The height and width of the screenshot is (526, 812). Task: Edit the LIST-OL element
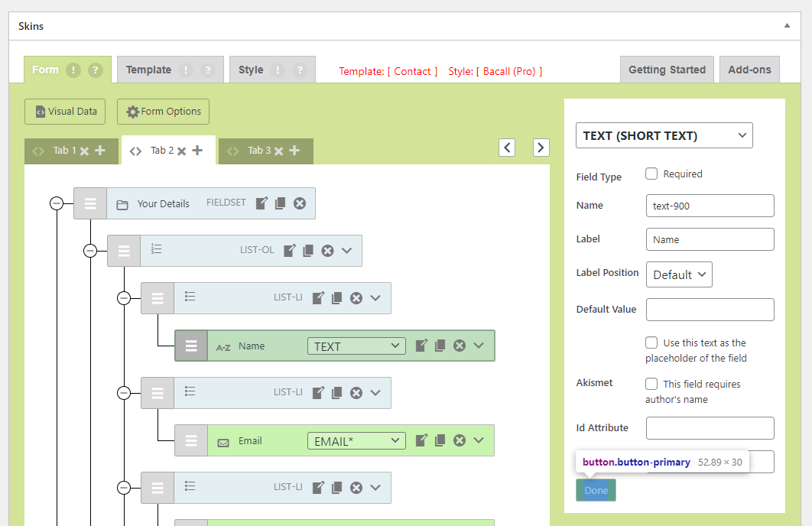[290, 251]
